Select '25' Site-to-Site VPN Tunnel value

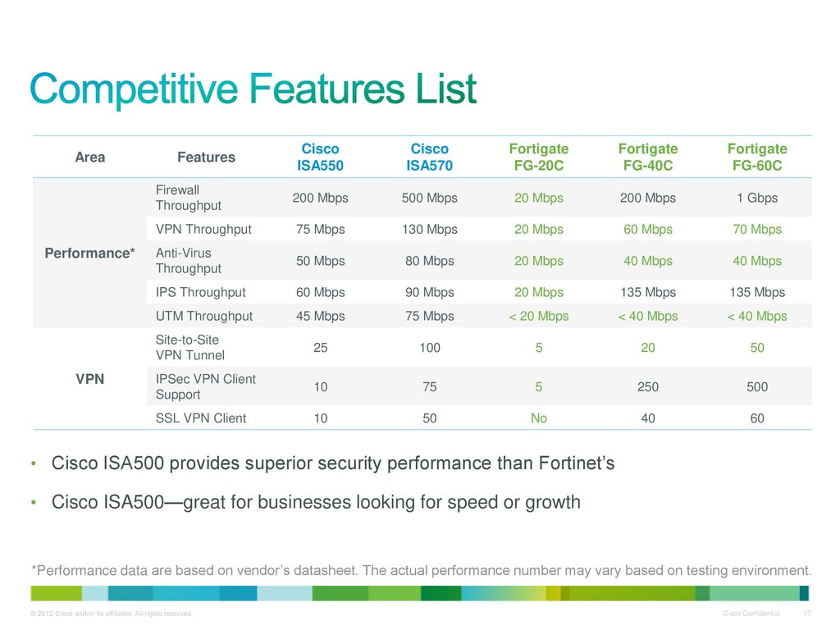click(321, 348)
